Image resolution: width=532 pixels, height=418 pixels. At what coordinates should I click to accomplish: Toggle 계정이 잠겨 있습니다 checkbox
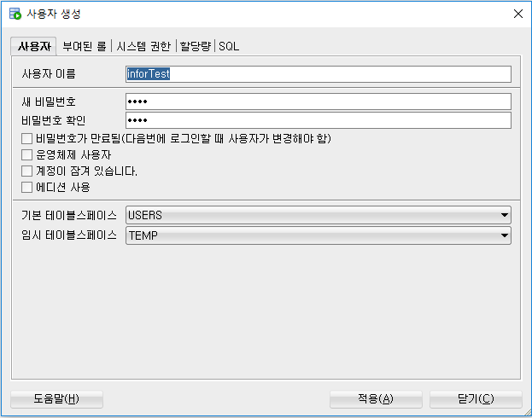point(26,171)
